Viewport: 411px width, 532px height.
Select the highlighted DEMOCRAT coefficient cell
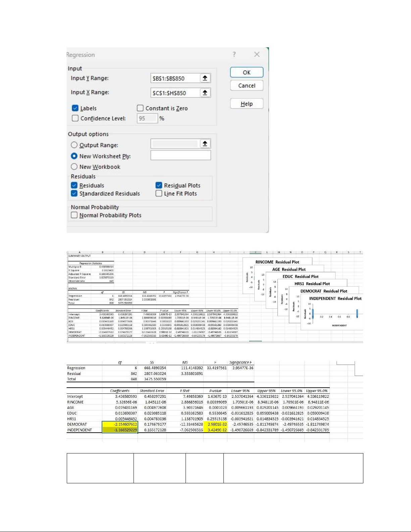pos(120,424)
